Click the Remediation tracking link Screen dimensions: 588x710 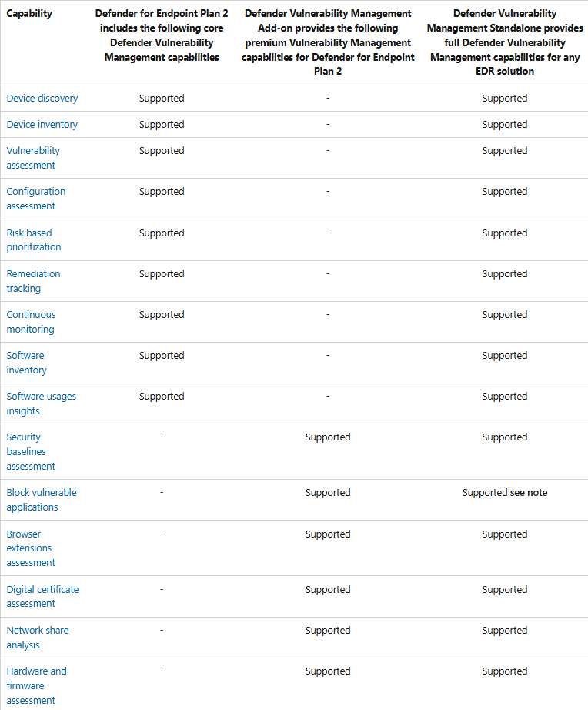pos(33,281)
